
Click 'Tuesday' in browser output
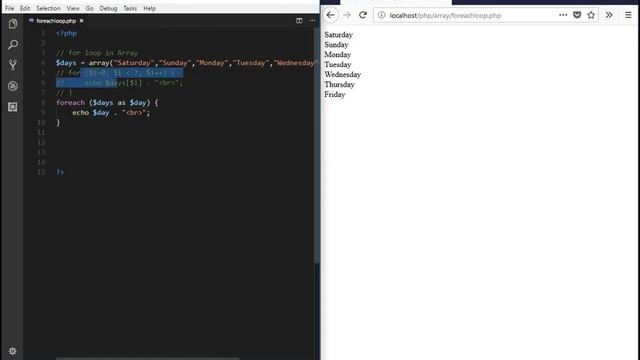[x=338, y=64]
